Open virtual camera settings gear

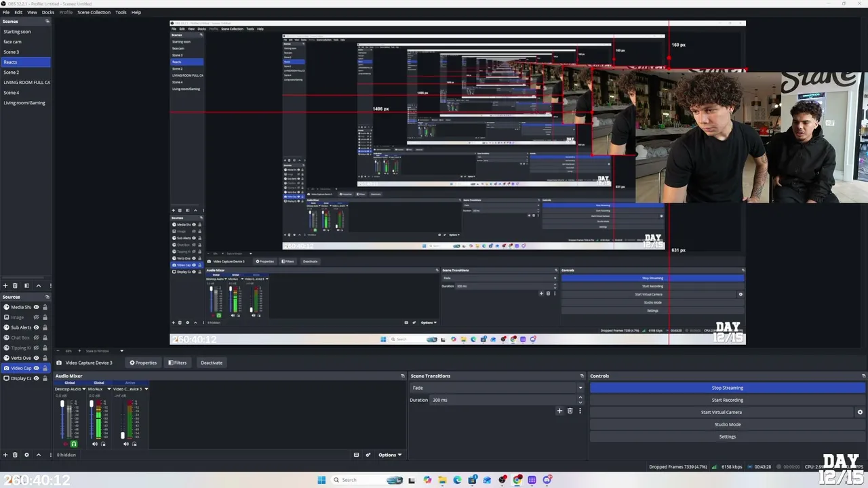[860, 412]
